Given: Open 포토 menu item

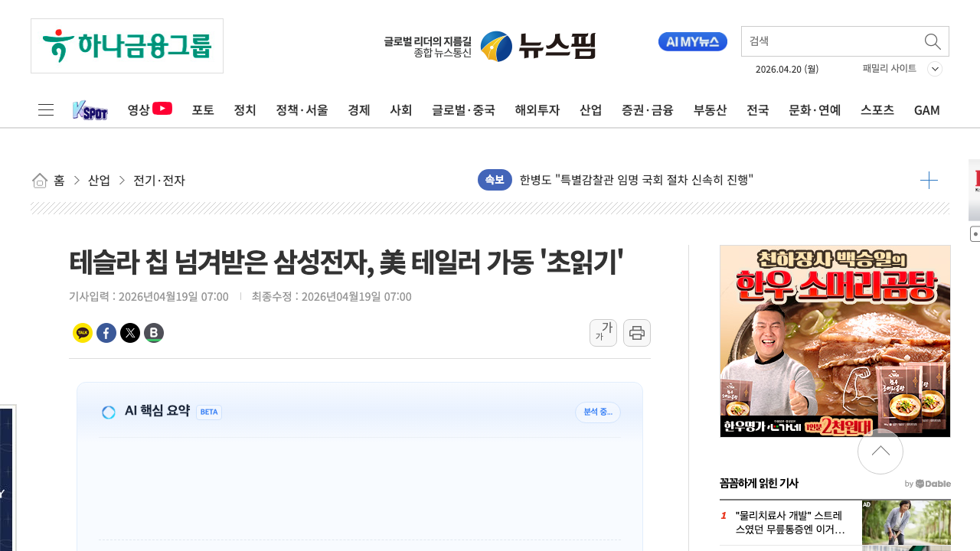Looking at the screenshot, I should [x=203, y=110].
